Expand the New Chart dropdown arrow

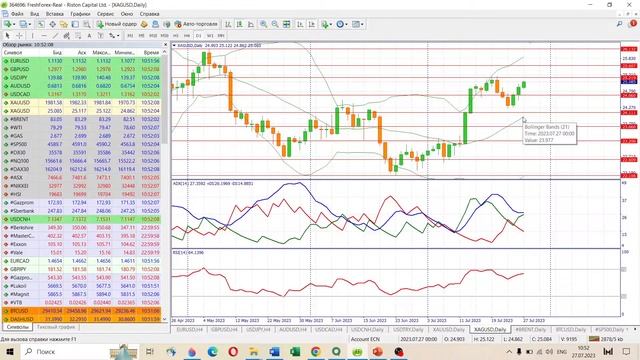[14, 24]
